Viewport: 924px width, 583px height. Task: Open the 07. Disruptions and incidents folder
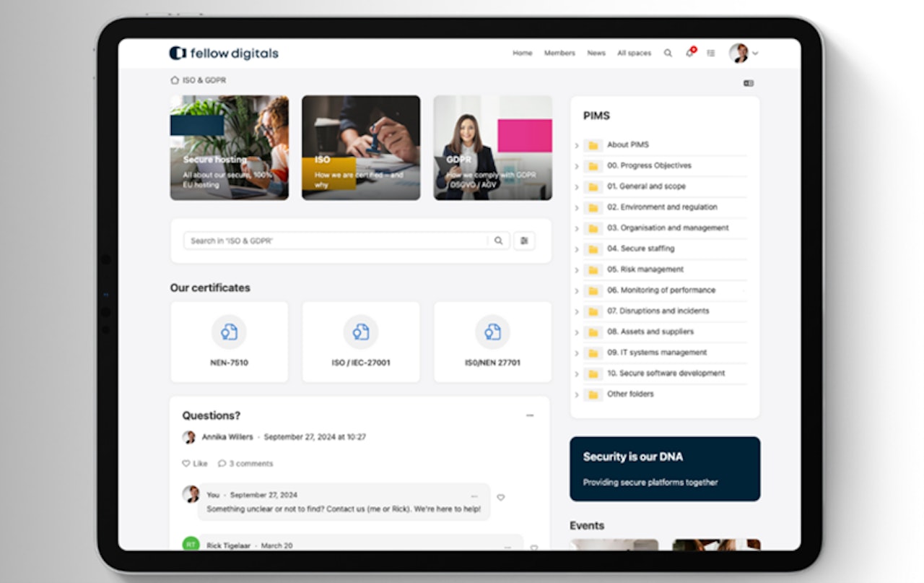(x=658, y=311)
